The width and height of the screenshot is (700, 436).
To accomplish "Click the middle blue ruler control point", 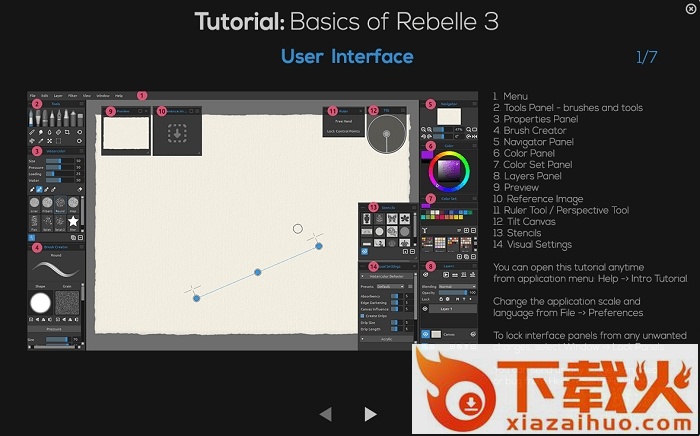I will tap(258, 272).
